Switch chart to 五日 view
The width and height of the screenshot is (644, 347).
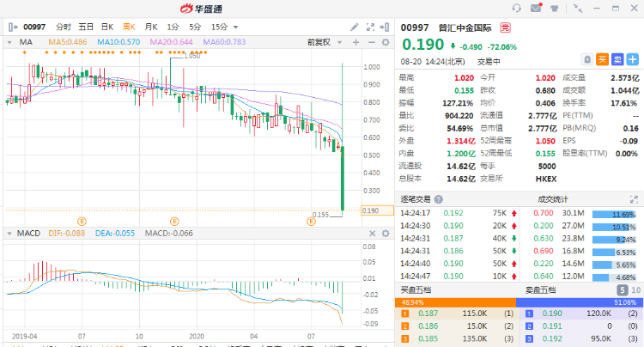(x=86, y=27)
